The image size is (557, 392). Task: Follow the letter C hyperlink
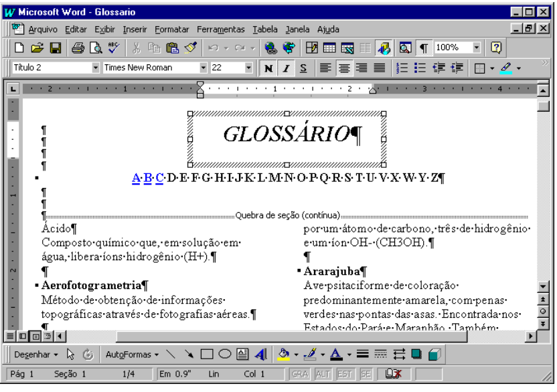click(160, 177)
